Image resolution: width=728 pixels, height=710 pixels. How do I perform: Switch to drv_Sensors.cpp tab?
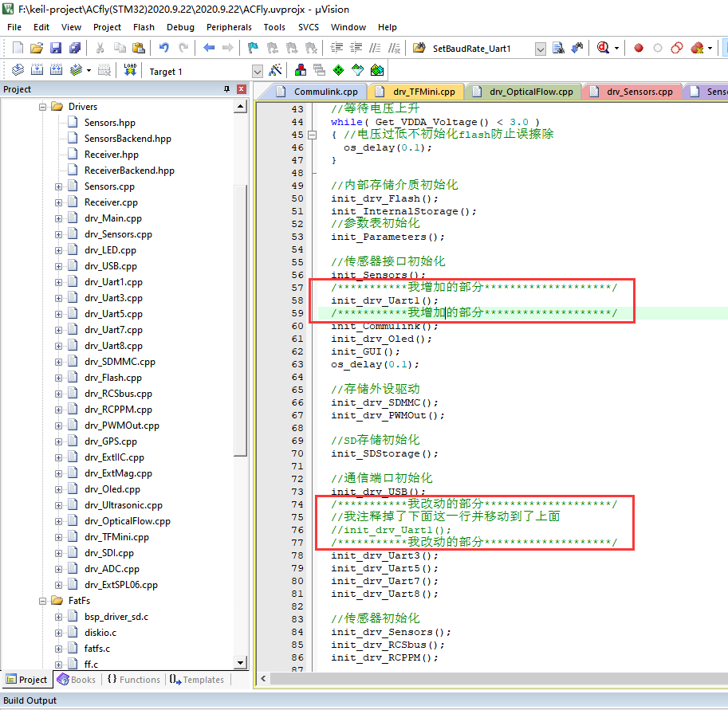point(632,92)
